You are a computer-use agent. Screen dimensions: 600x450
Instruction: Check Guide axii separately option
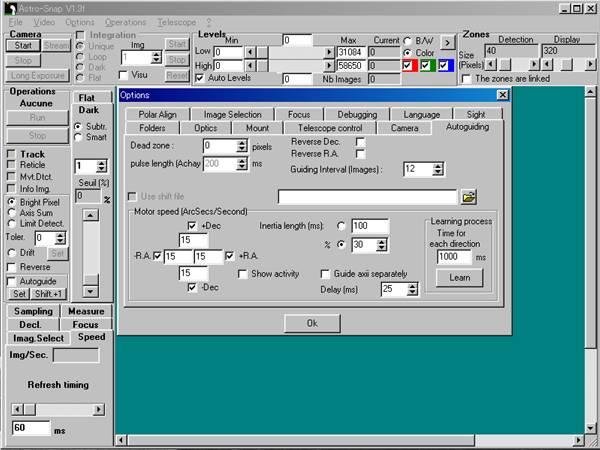pyautogui.click(x=325, y=273)
